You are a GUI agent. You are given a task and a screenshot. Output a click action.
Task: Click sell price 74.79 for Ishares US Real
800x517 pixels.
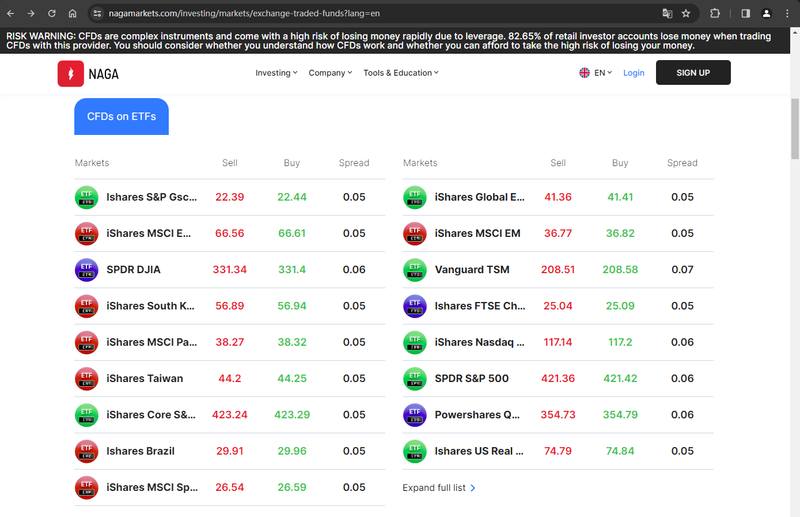click(x=558, y=451)
